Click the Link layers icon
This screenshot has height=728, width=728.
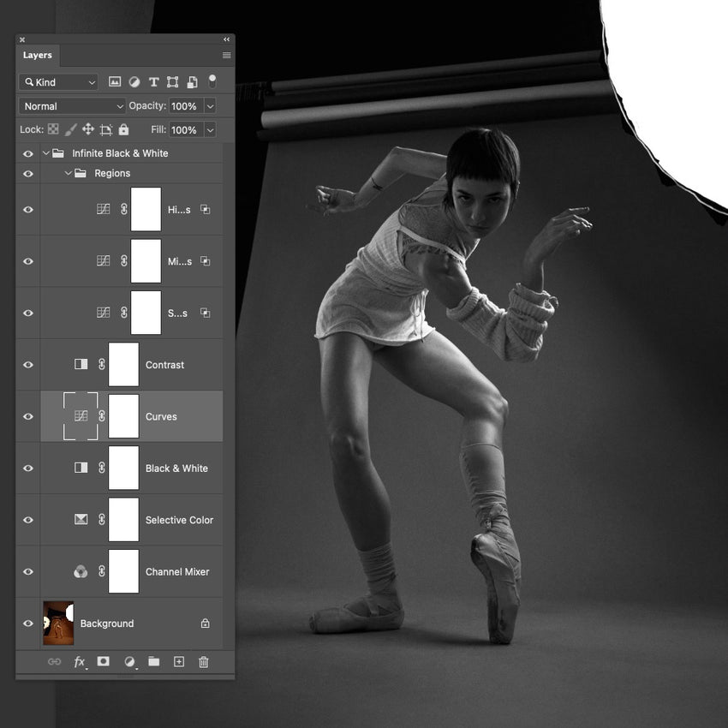(54, 662)
